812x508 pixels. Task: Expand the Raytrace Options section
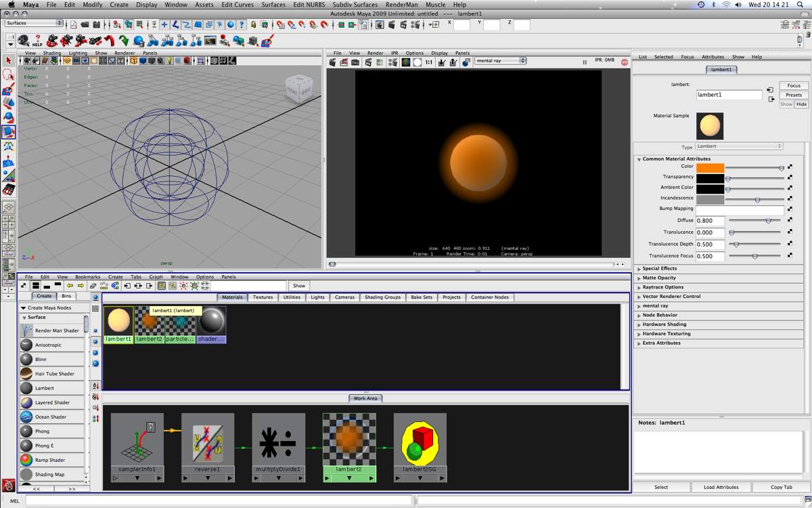click(x=639, y=287)
